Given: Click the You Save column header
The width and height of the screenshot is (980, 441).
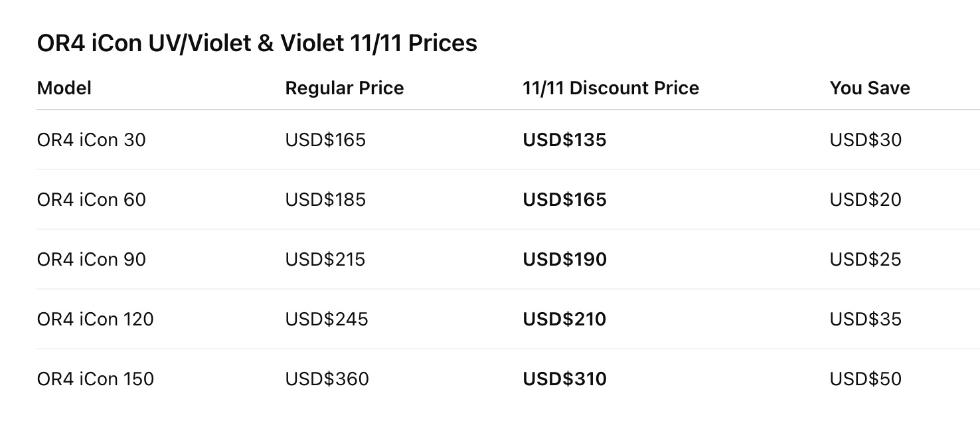Looking at the screenshot, I should click(x=870, y=88).
